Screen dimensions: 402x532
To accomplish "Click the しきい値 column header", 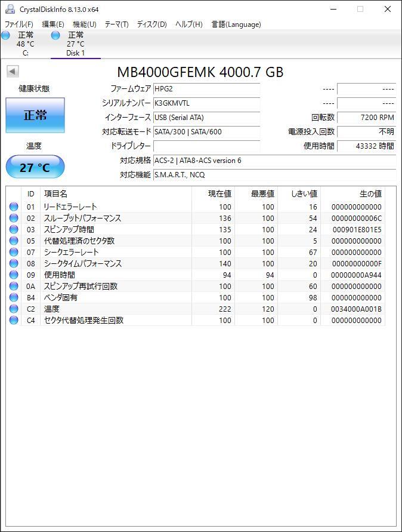I will click(x=299, y=193).
